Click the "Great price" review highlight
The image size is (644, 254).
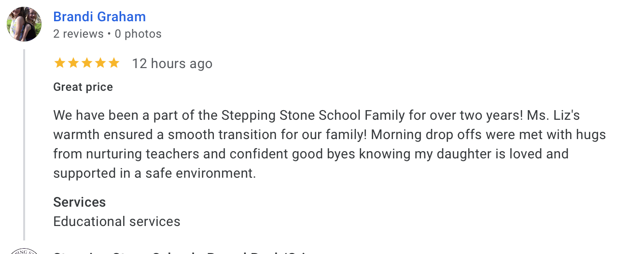(83, 87)
